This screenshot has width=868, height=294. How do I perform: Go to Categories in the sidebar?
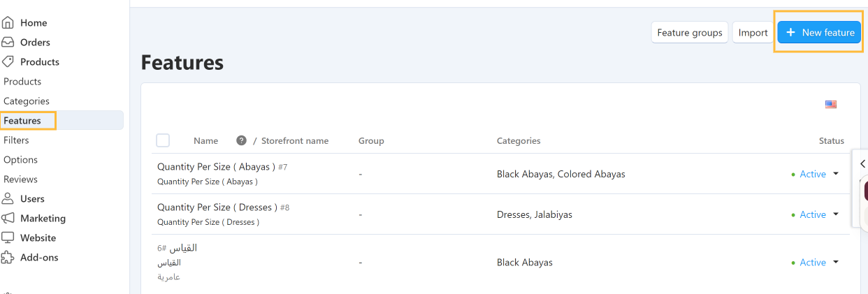click(27, 101)
